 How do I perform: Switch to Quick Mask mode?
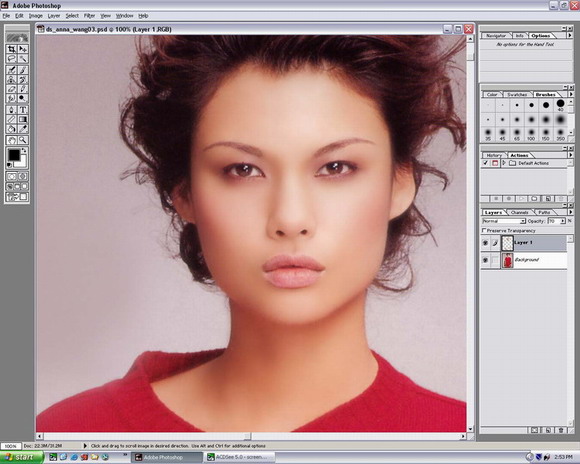pyautogui.click(x=23, y=176)
